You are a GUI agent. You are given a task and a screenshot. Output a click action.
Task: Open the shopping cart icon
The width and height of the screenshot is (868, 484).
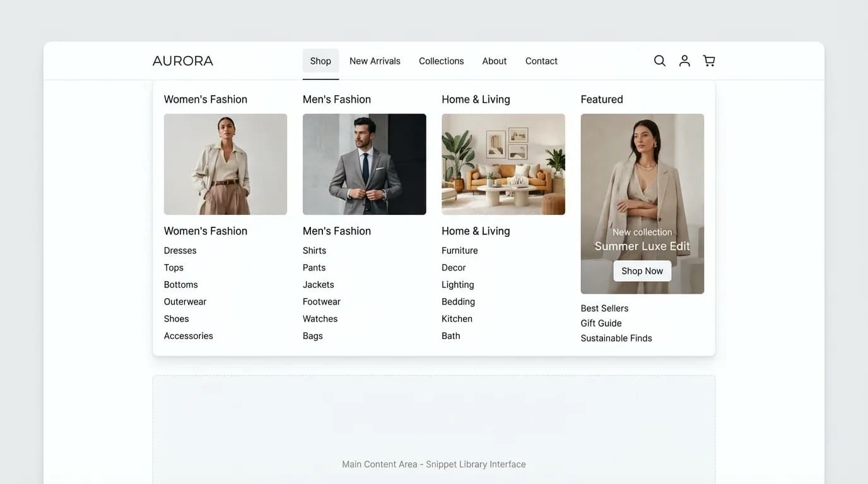point(709,60)
